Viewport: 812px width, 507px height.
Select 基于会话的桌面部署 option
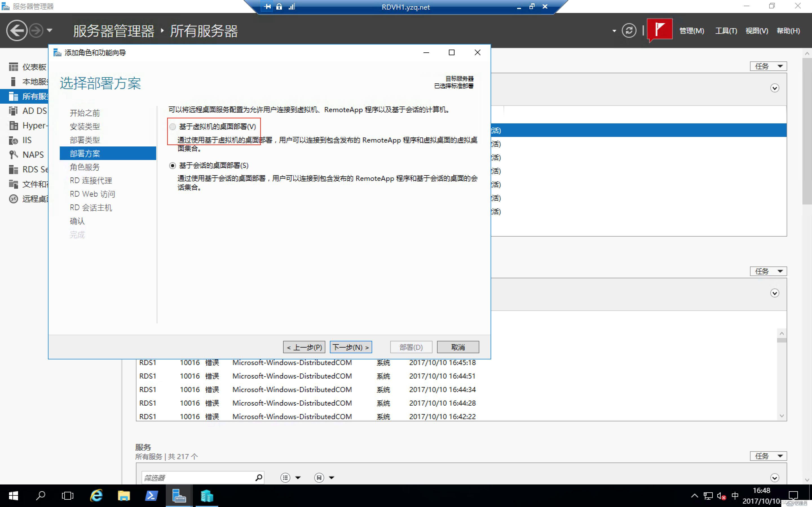tap(173, 165)
